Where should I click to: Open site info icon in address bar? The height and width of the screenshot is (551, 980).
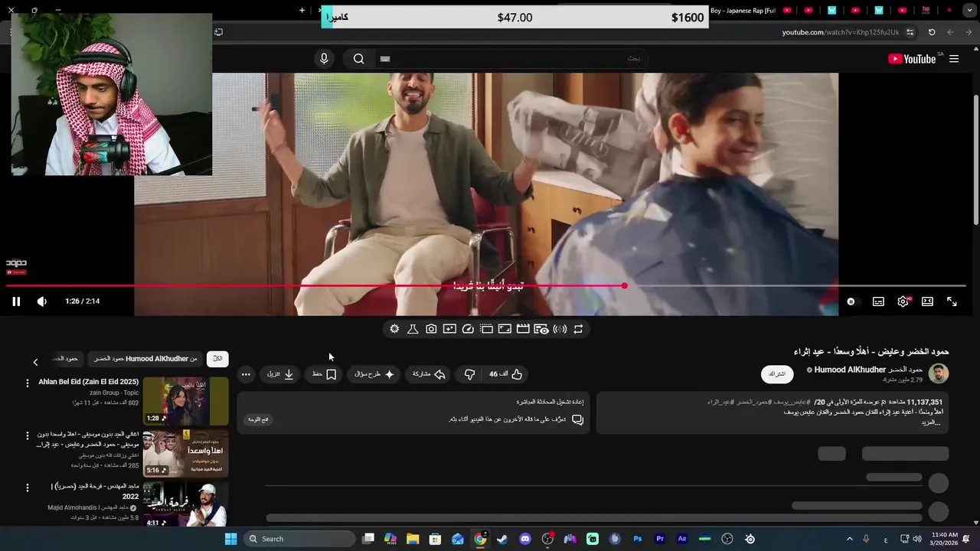[x=910, y=32]
